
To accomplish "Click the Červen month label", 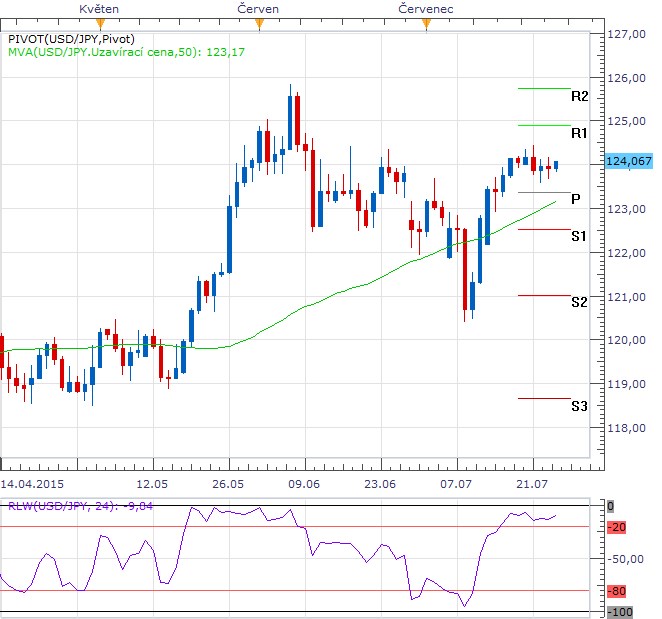I will (258, 9).
